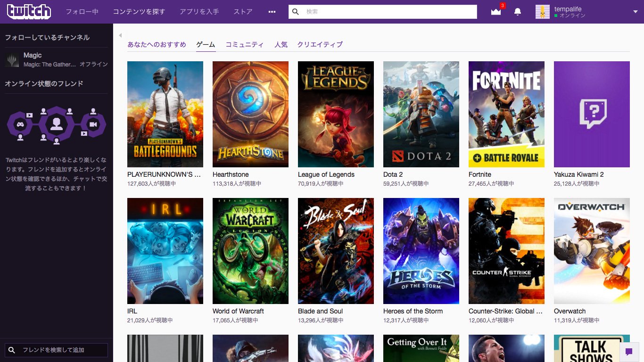644x362 pixels.
Task: Open the フォロー中 menu item
Action: coord(83,12)
